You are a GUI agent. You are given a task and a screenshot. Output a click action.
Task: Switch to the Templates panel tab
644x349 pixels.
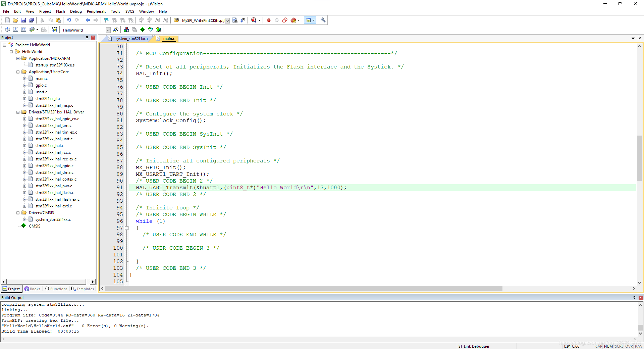pos(83,289)
